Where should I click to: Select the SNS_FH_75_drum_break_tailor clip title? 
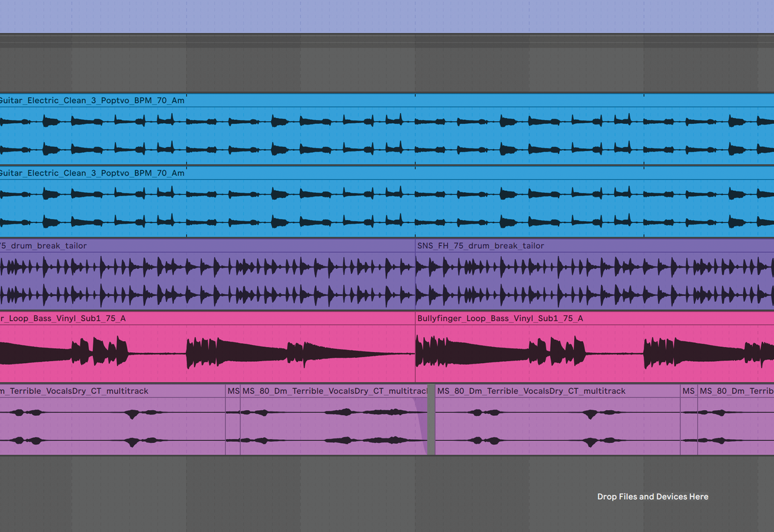[479, 246]
